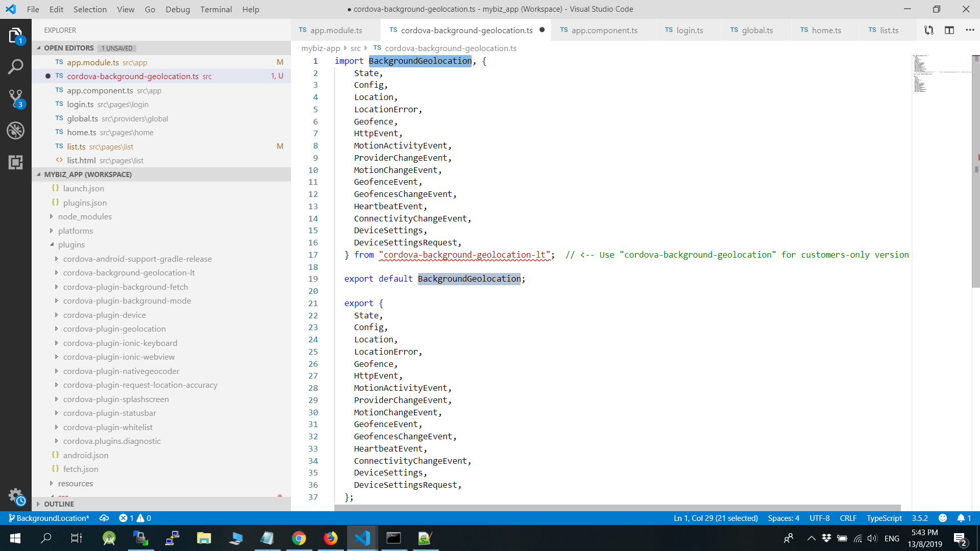
Task: Open the Search view in activity bar
Action: click(x=16, y=66)
